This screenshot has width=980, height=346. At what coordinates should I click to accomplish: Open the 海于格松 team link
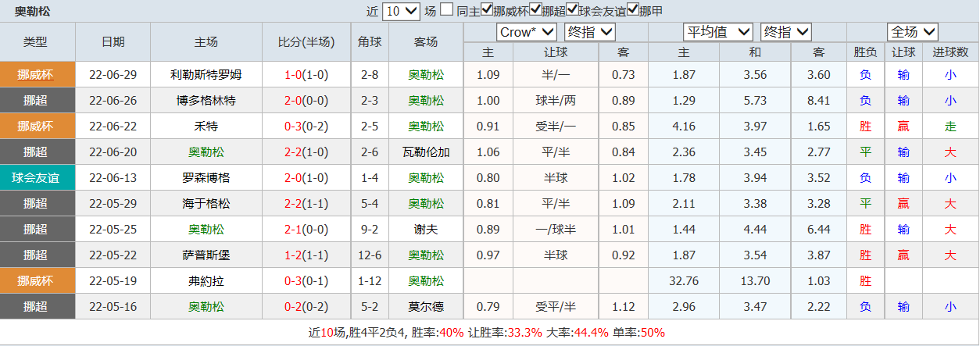[206, 204]
